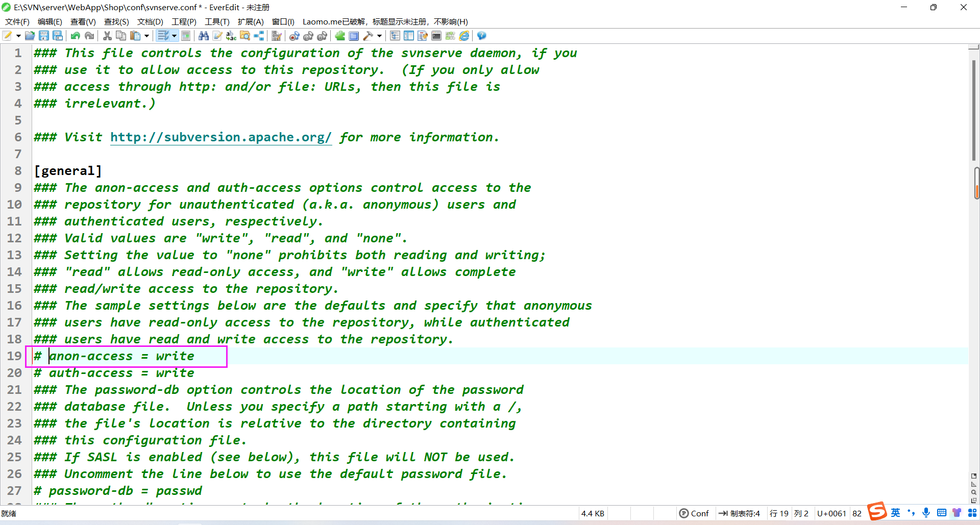Toggle the command console window icon

tap(436, 36)
